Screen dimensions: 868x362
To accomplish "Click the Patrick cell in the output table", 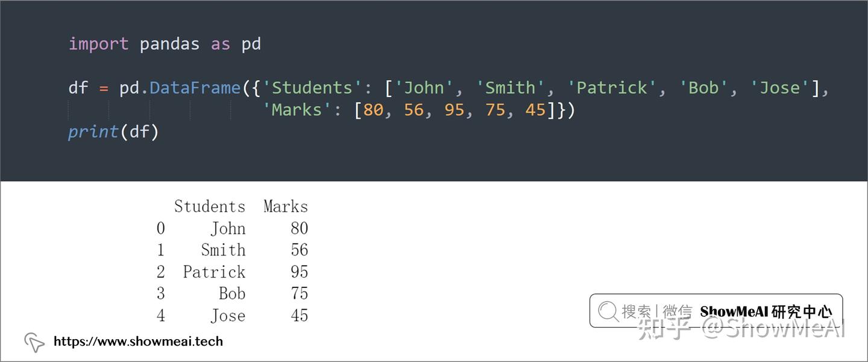I will [214, 272].
